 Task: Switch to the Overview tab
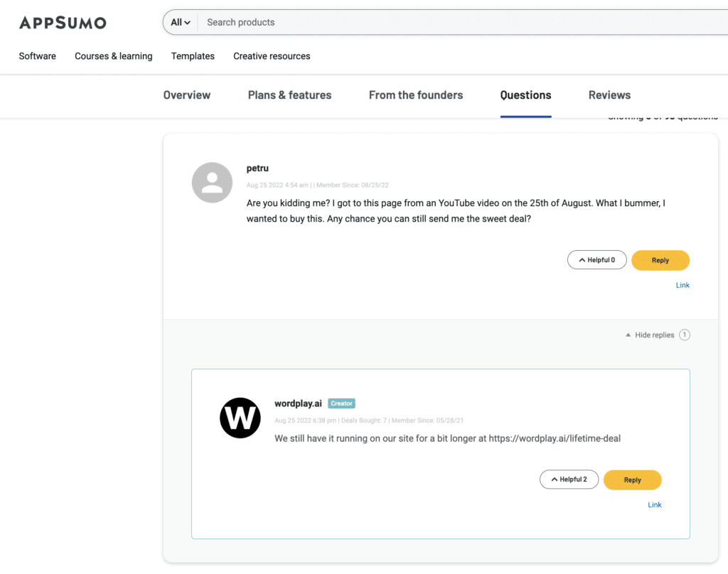click(187, 95)
